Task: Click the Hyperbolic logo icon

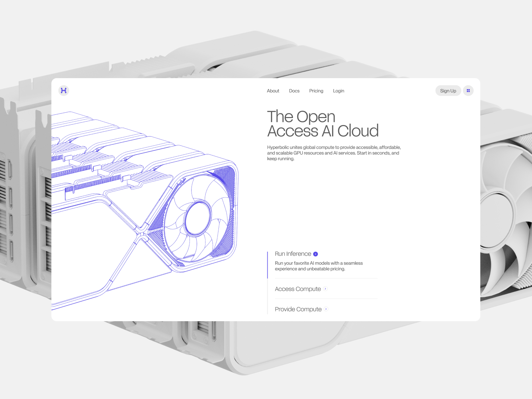Action: (x=64, y=90)
